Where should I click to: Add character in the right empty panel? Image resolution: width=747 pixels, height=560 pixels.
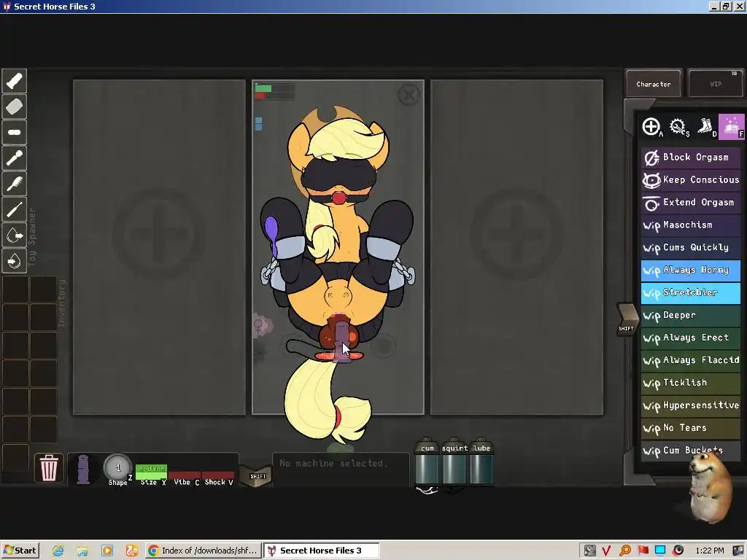[x=517, y=235]
